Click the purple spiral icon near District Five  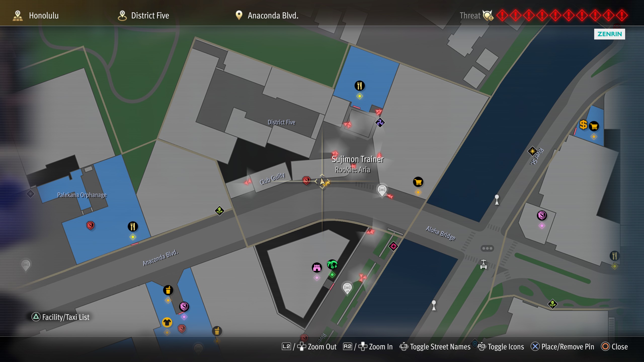[380, 123]
